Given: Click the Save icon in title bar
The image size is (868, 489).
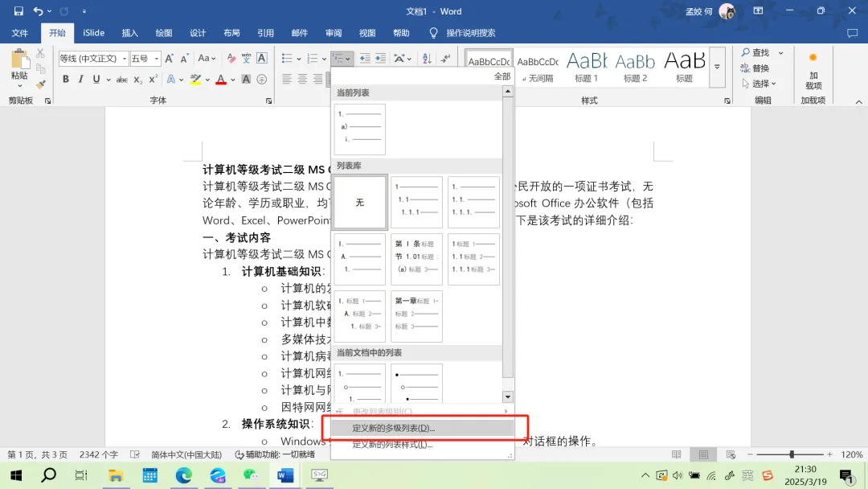Looking at the screenshot, I should (18, 11).
